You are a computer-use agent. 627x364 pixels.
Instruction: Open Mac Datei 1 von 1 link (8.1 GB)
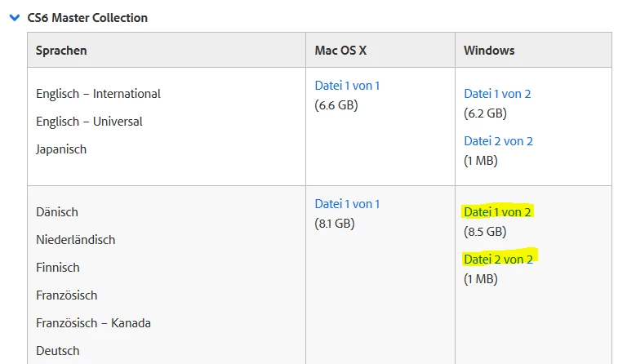347,204
